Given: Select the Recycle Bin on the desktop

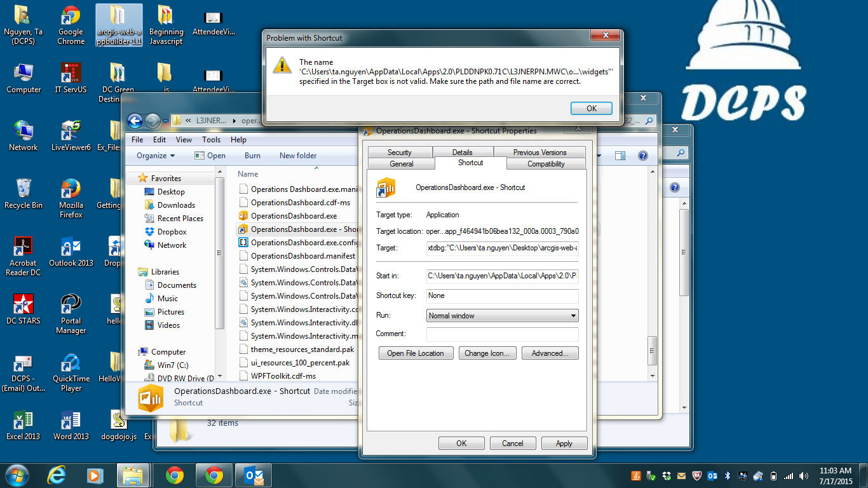Looking at the screenshot, I should (24, 194).
